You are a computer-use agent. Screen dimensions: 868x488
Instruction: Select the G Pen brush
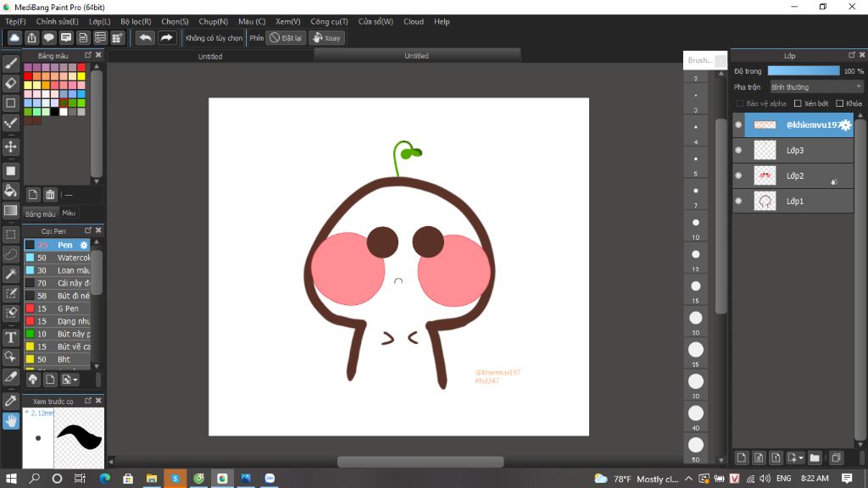click(57, 308)
